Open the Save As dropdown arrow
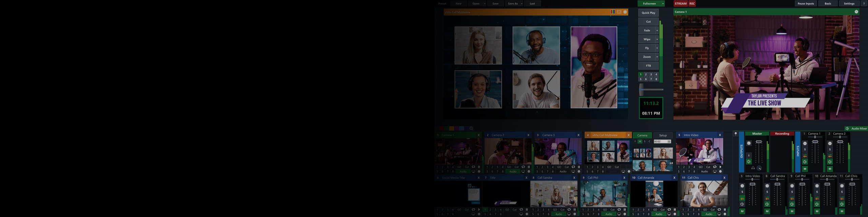The width and height of the screenshot is (868, 217). (521, 4)
